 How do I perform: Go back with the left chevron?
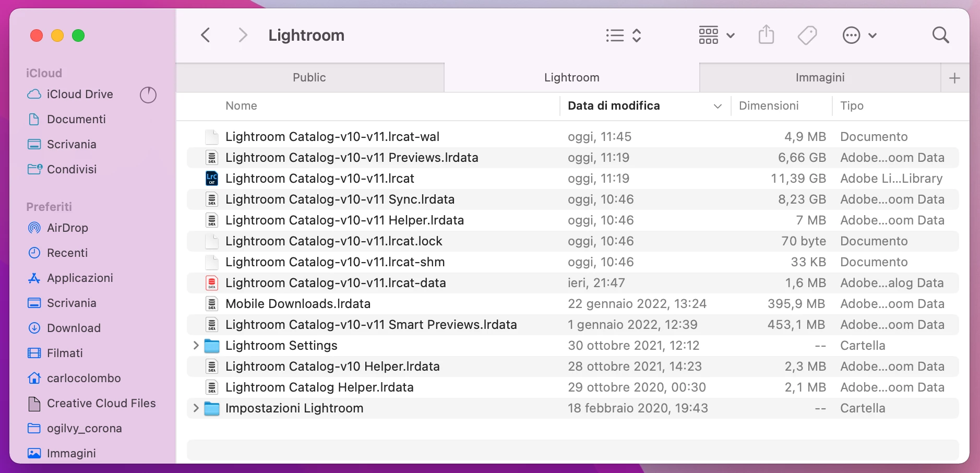(206, 35)
